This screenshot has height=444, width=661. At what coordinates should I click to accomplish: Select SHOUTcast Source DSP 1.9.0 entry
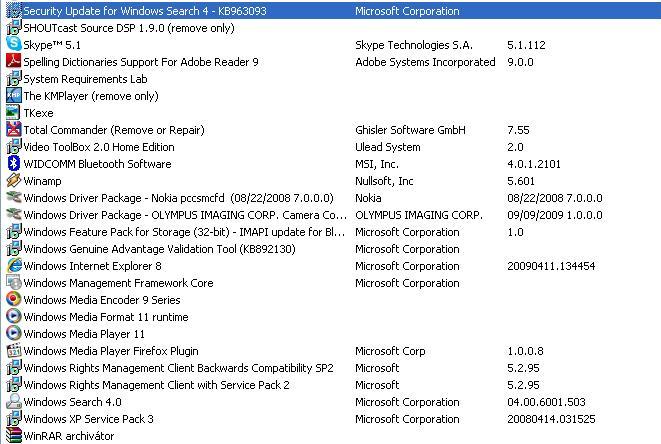pos(129,28)
